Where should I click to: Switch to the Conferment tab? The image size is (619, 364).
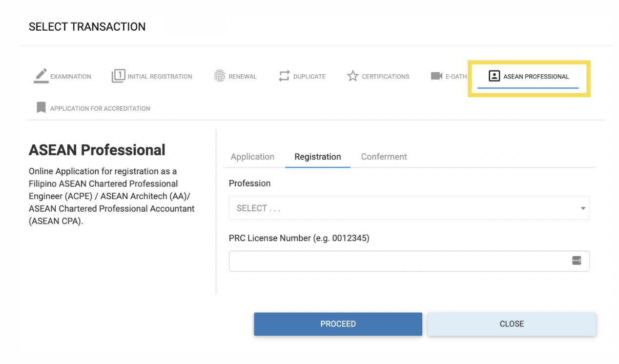point(384,157)
